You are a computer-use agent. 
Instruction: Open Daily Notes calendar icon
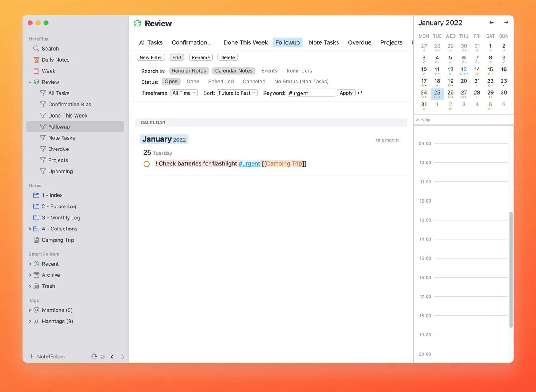(x=36, y=60)
